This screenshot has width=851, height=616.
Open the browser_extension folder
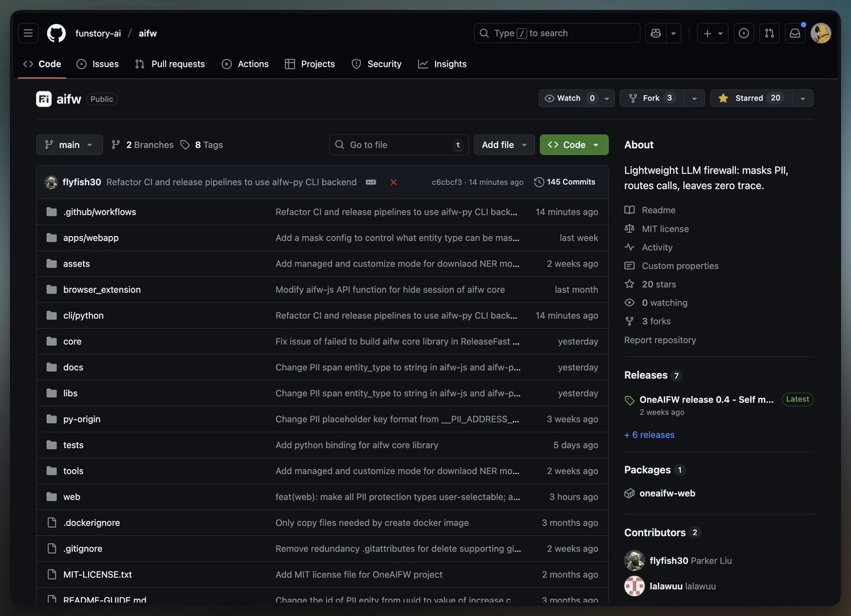(x=102, y=289)
